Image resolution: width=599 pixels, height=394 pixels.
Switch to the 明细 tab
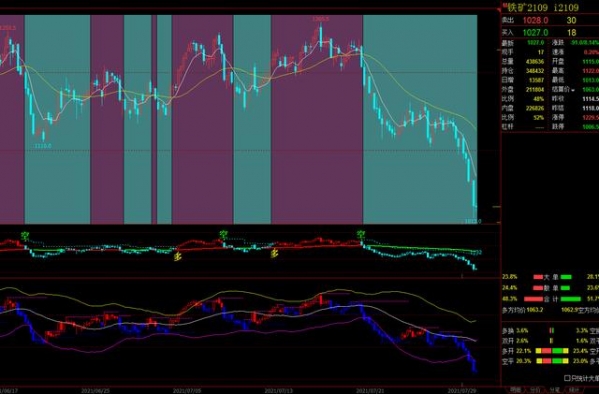coord(515,390)
